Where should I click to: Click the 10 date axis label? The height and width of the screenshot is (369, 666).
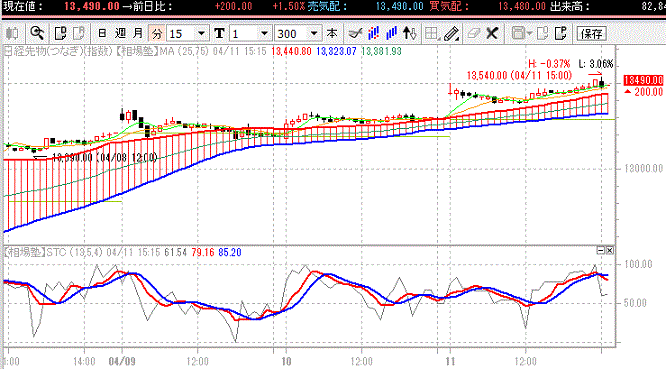tap(286, 361)
